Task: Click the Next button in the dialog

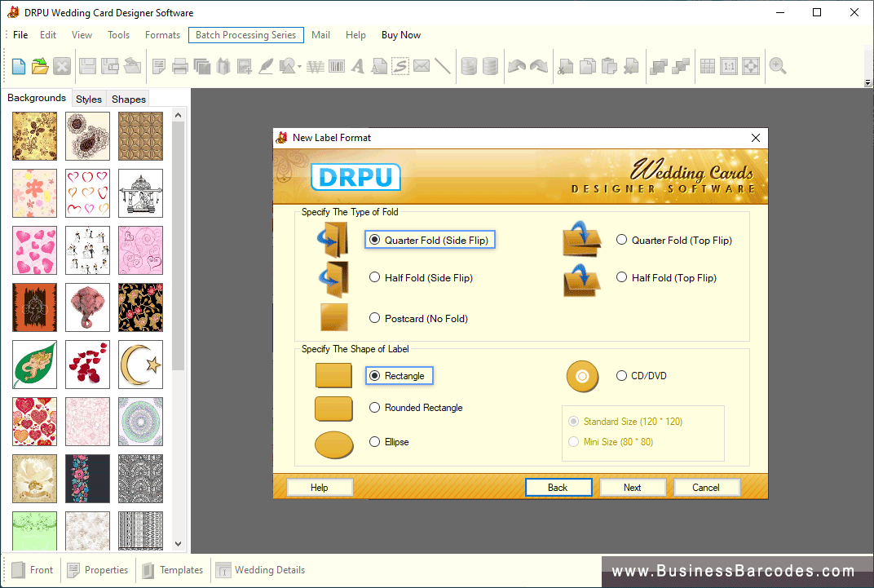Action: coord(633,488)
